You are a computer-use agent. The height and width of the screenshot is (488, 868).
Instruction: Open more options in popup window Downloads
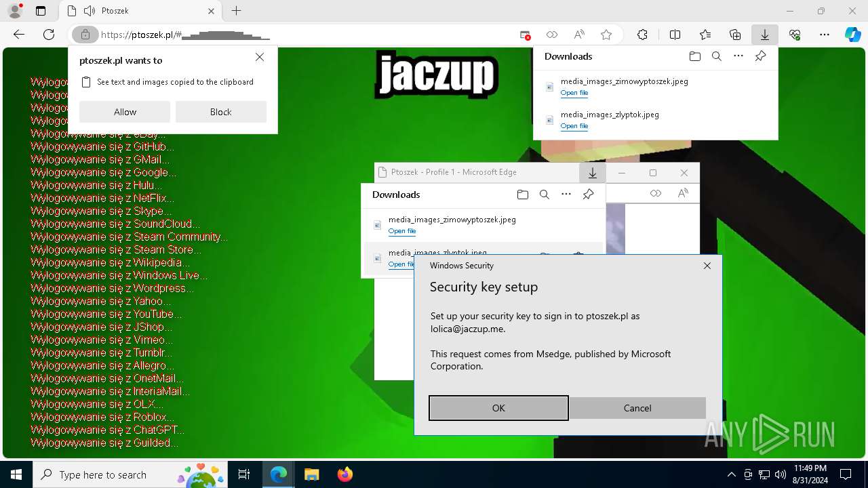566,195
